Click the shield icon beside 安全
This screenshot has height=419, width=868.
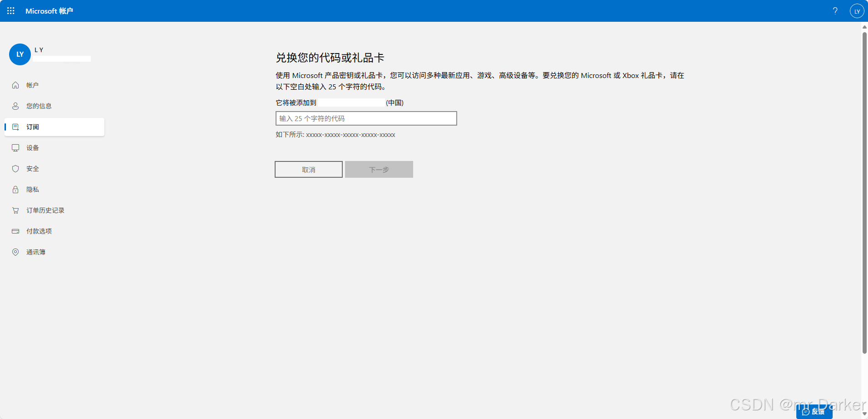(x=15, y=169)
